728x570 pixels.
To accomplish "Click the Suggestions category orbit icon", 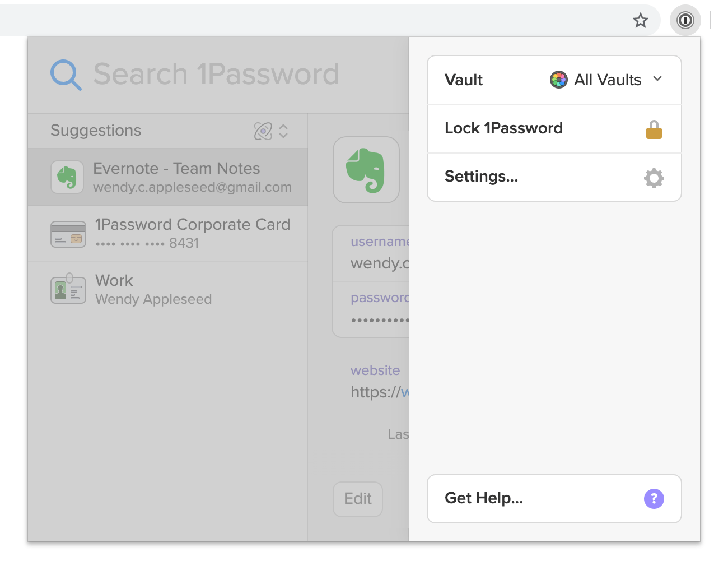I will [x=263, y=131].
